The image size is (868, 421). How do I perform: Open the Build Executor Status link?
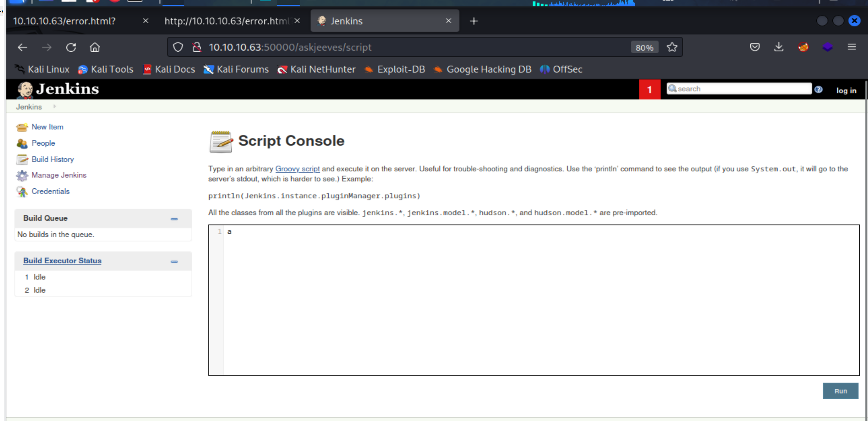(62, 260)
